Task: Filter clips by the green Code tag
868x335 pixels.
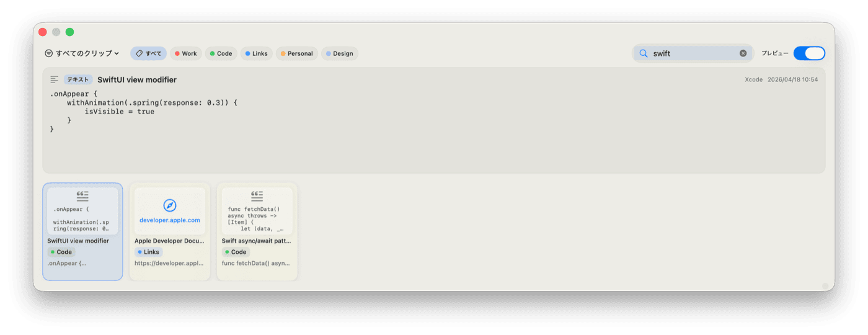Action: click(x=221, y=53)
